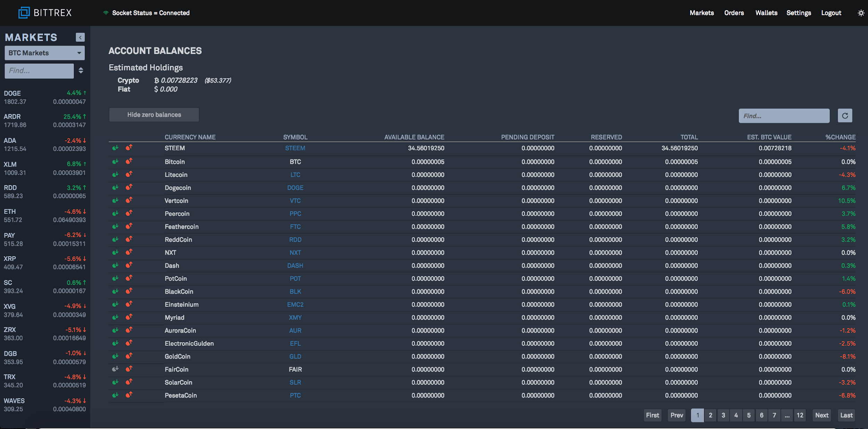Click the LTC symbol link
The height and width of the screenshot is (429, 868).
(x=294, y=174)
